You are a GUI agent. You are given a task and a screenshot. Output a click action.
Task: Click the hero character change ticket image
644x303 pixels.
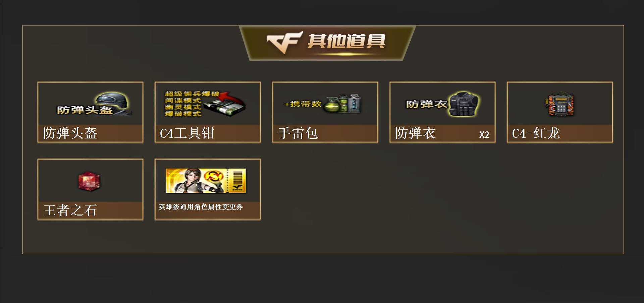tap(206, 181)
